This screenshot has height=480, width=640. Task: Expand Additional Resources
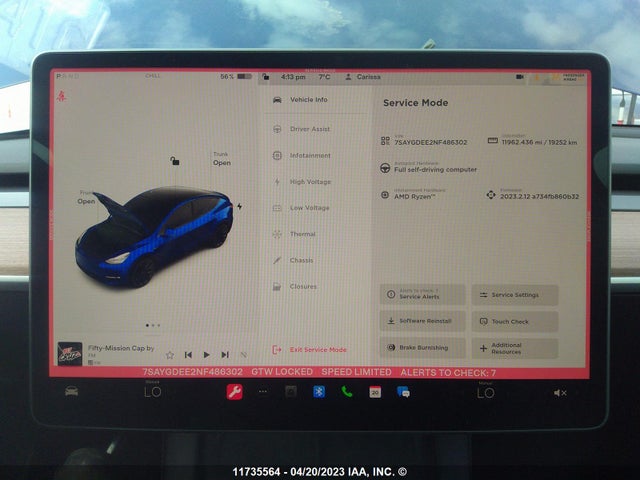(514, 348)
